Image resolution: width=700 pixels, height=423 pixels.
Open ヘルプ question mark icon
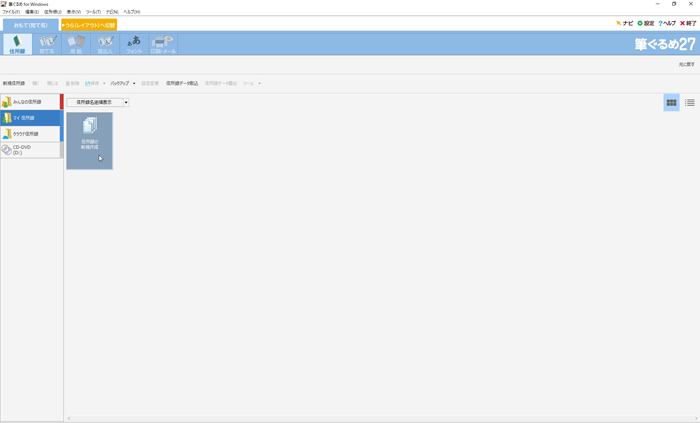(667, 23)
